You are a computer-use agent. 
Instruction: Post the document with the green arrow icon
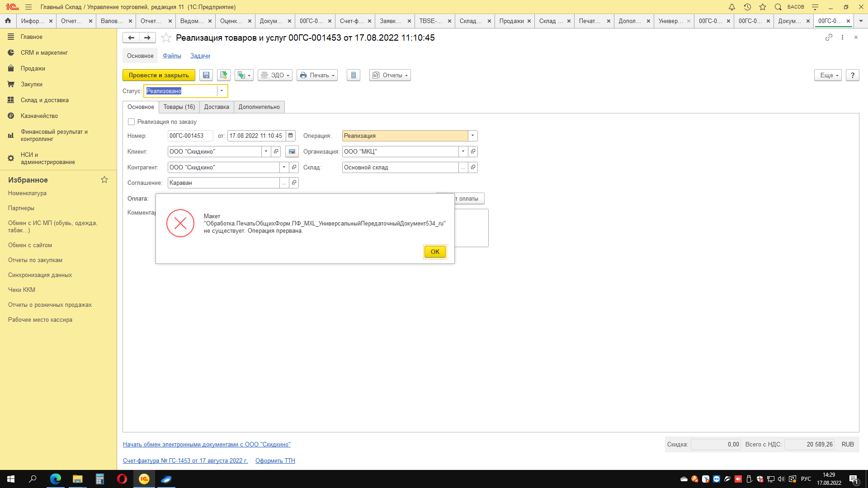(x=223, y=75)
